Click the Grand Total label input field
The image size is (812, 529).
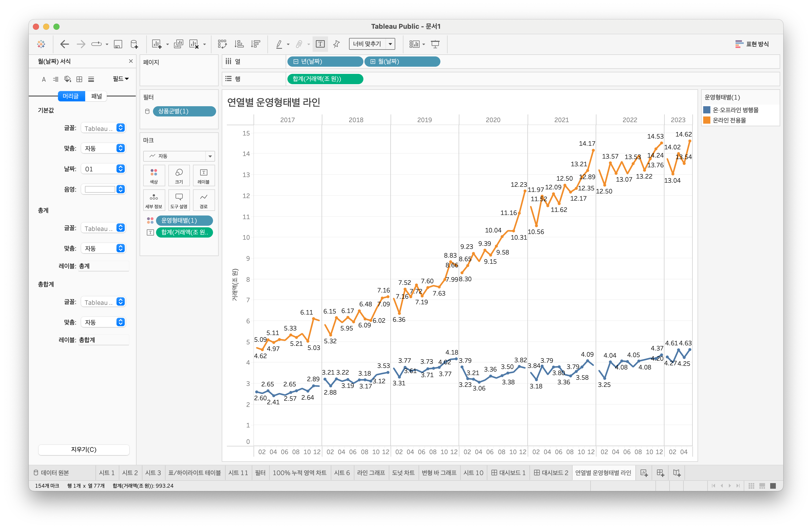(x=103, y=340)
